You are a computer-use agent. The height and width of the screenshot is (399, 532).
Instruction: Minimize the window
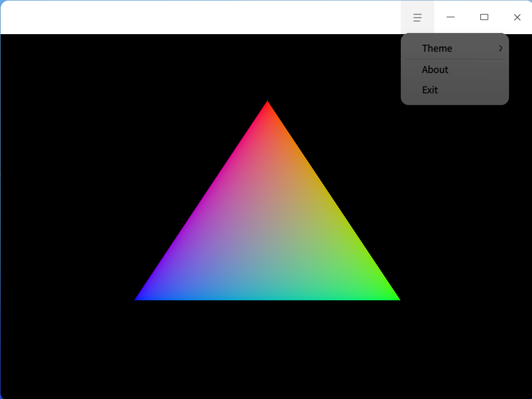450,17
